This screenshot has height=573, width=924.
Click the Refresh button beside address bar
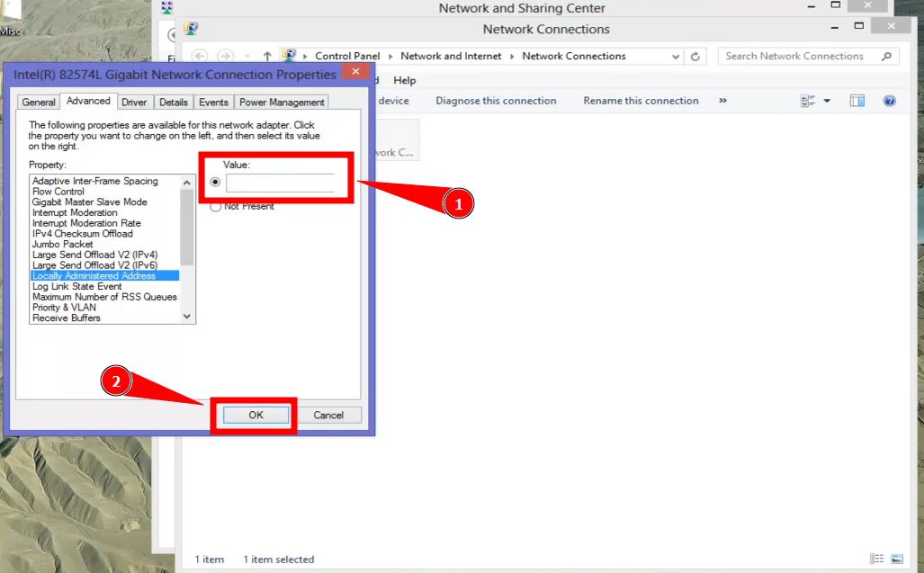(x=695, y=57)
